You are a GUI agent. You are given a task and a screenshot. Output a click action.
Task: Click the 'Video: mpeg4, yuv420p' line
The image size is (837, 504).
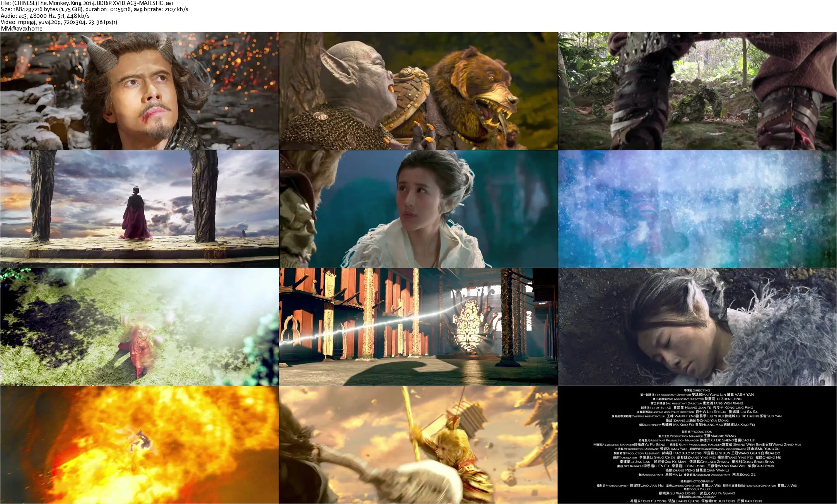(59, 22)
